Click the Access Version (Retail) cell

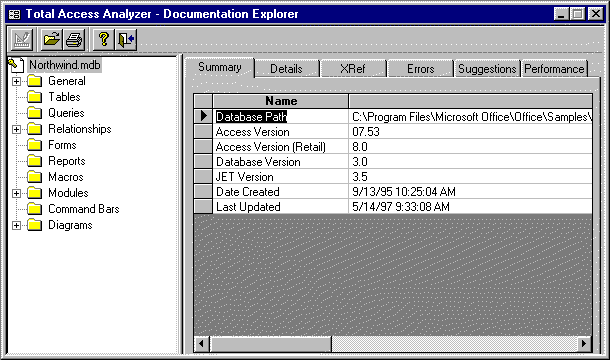(x=281, y=147)
